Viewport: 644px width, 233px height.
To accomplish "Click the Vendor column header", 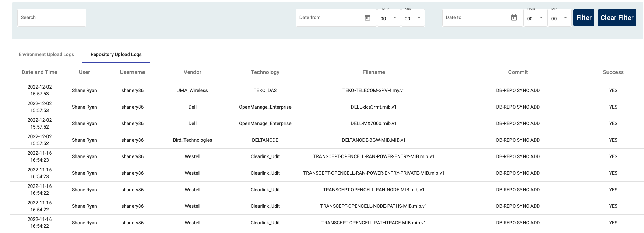I will (192, 72).
